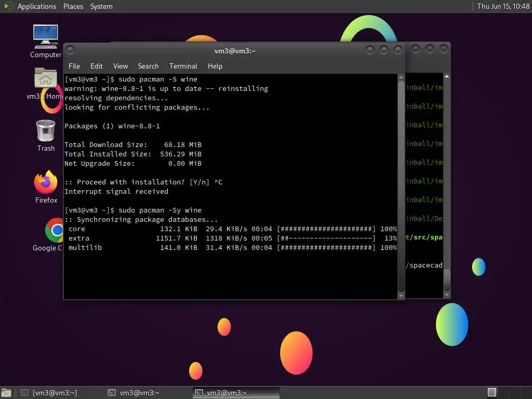Click the front terminal's scrollbar up arrow
Screen dimensions: 532x399
coord(401,78)
